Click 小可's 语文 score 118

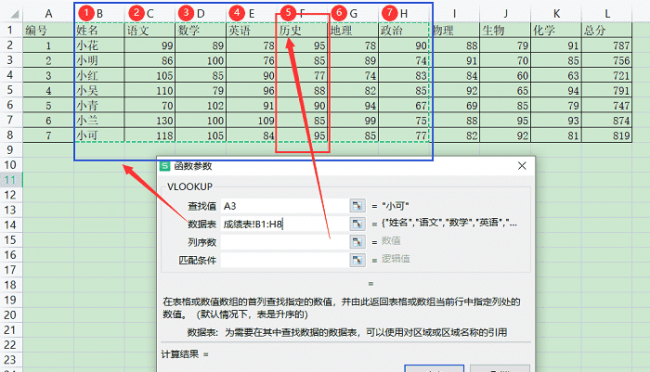150,135
